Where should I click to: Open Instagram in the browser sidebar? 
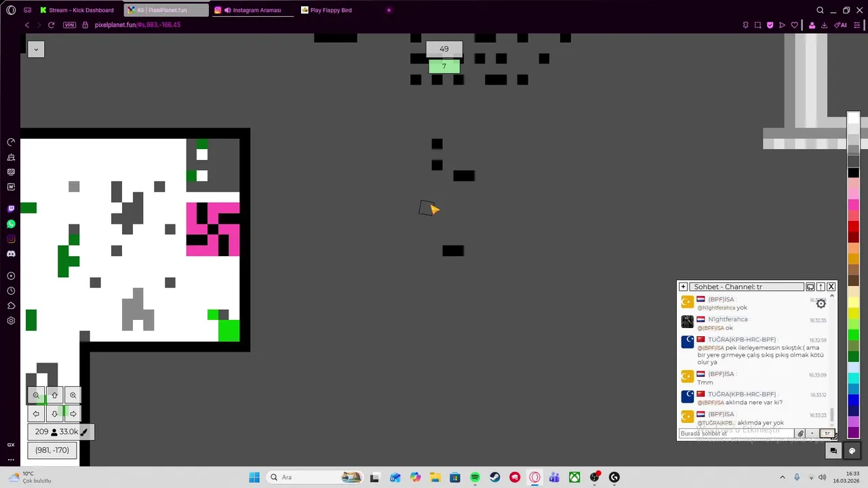coord(11,239)
